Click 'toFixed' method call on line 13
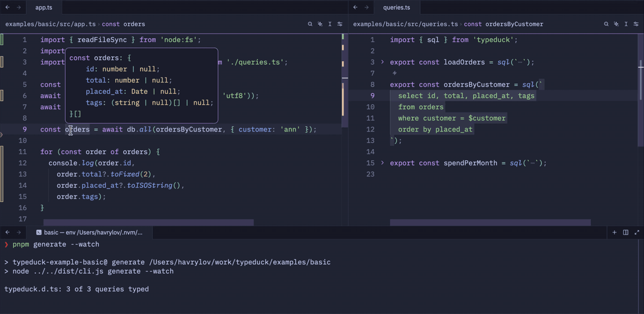This screenshot has width=644, height=314. click(125, 174)
